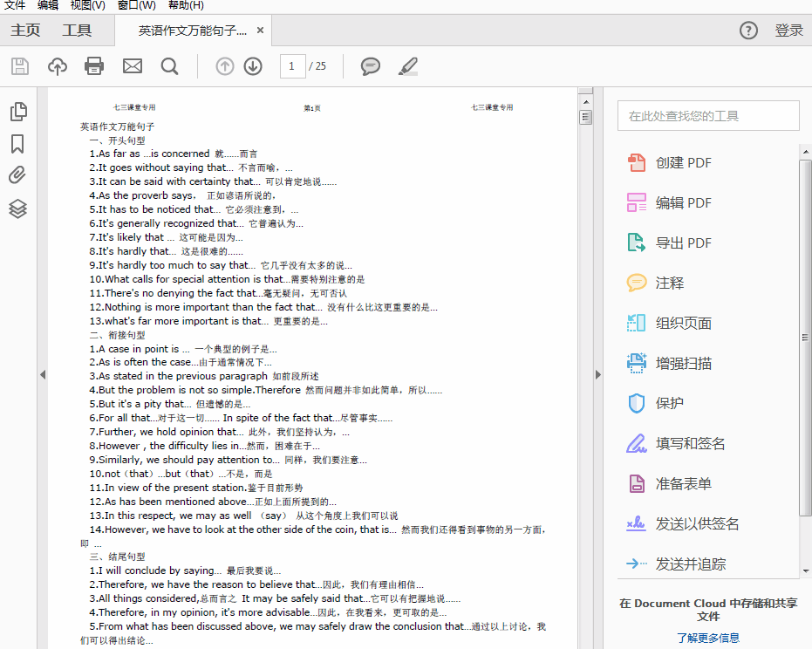Switch to the 工具 tab
The image size is (812, 649).
coord(77,31)
